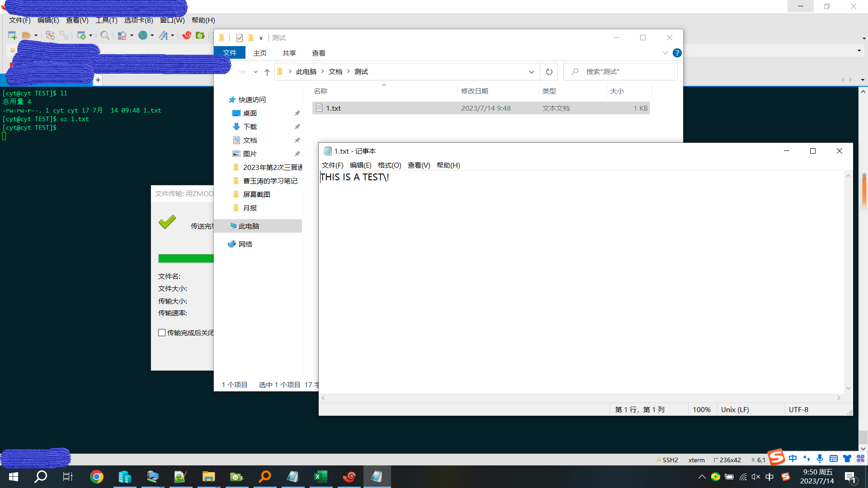Toggle Sogou Chinese/English mode indicator
This screenshot has width=868, height=488.
pos(793,458)
